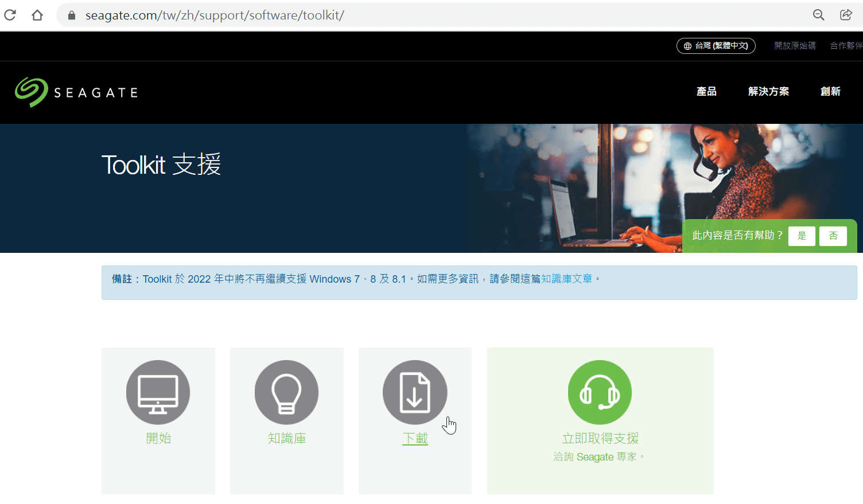
Task: Click the 下載 download icon
Action: coord(415,392)
